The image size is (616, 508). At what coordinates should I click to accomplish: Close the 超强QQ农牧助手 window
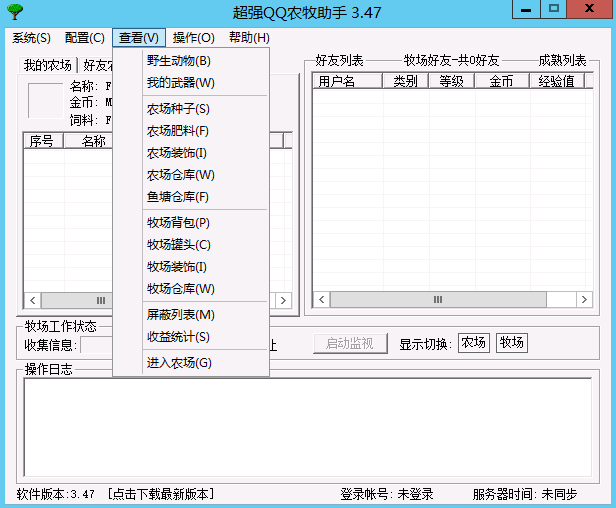[589, 9]
